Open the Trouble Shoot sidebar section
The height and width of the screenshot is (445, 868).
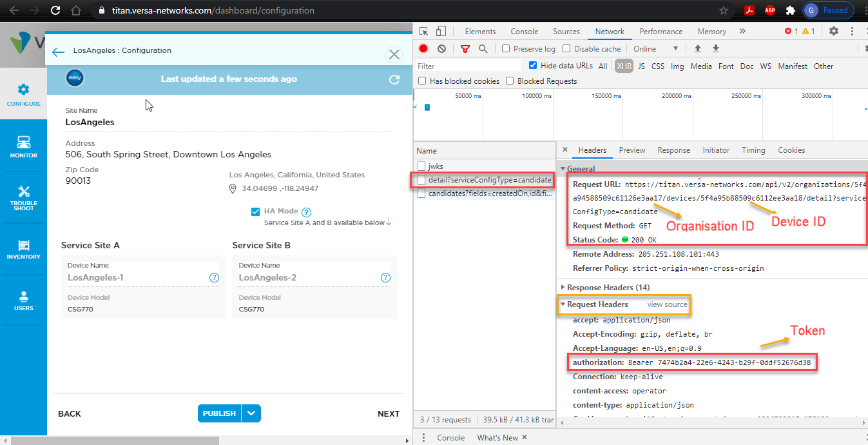(x=24, y=197)
